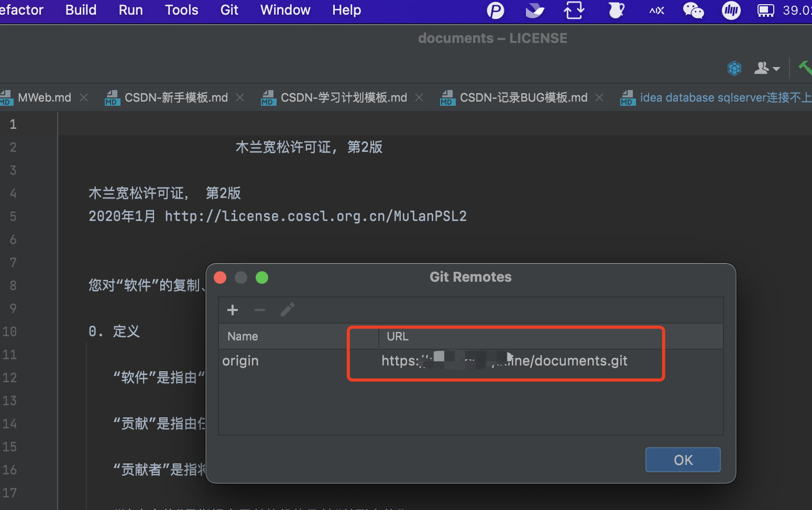Click the circled P icon in menu bar
812x510 pixels.
[x=495, y=10]
